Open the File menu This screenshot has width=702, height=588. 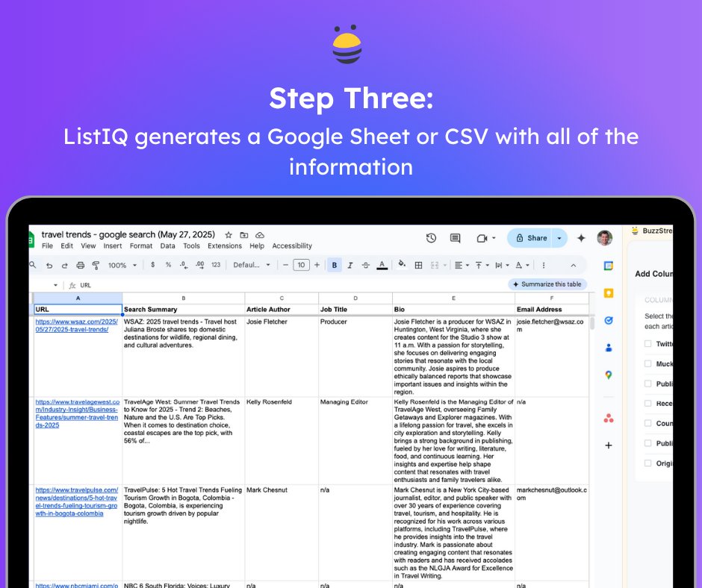click(47, 246)
